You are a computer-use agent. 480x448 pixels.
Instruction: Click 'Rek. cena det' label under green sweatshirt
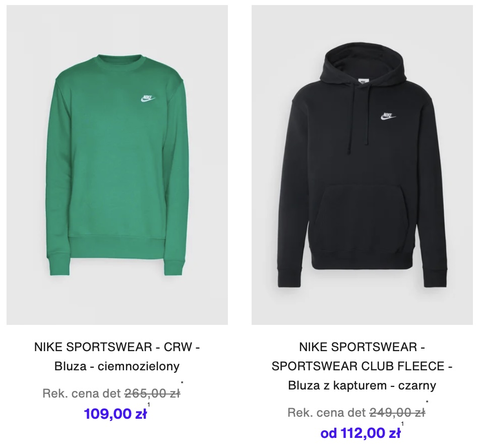pos(82,393)
